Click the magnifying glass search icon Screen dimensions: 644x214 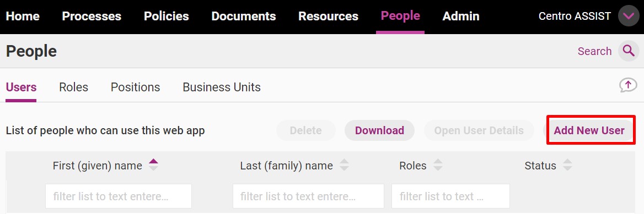pos(629,51)
